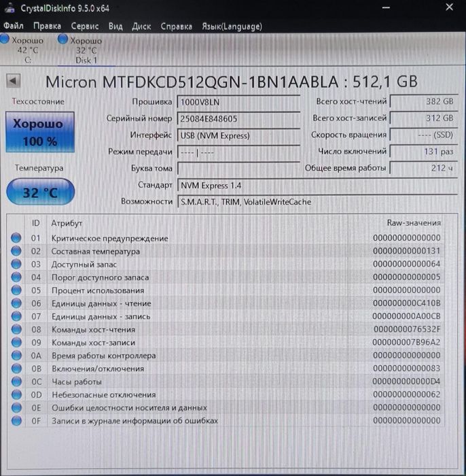Open the Сервис menu
Image resolution: width=466 pixels, height=476 pixels.
85,26
